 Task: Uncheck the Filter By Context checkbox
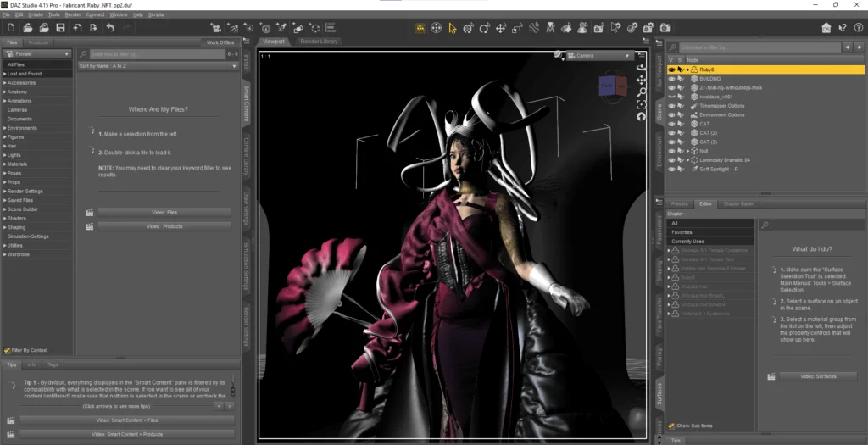pyautogui.click(x=7, y=349)
